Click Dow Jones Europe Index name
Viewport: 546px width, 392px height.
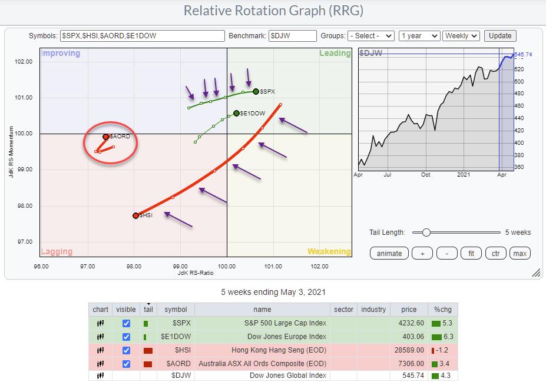pyautogui.click(x=287, y=337)
